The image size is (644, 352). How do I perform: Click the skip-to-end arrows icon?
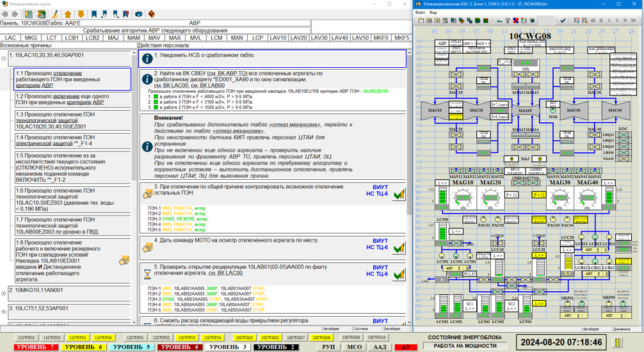tap(633, 20)
